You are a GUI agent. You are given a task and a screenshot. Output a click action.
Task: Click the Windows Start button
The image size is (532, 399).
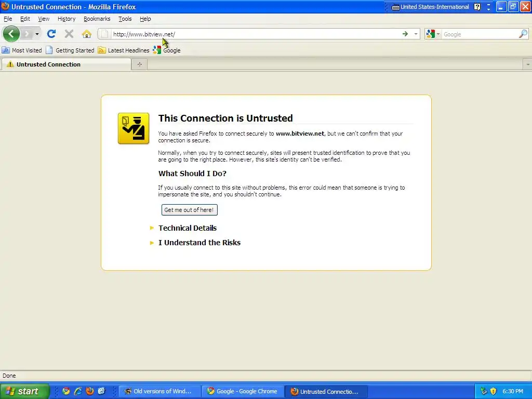[x=24, y=391]
